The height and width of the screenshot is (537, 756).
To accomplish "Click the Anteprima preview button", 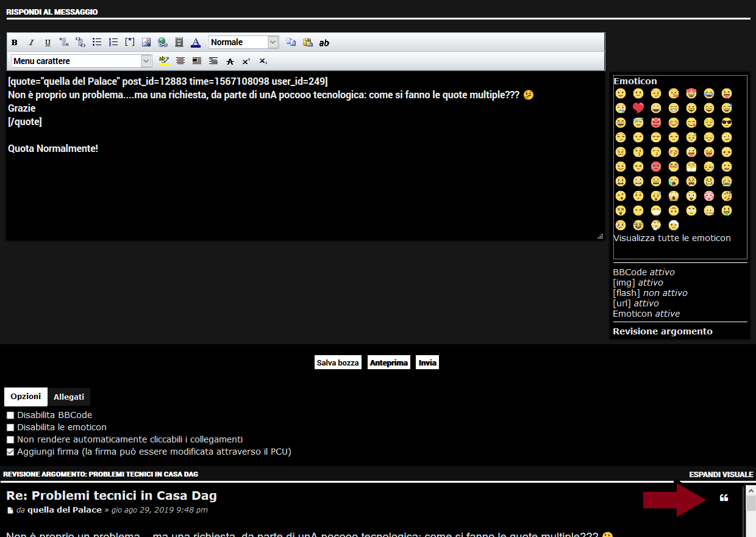I will pyautogui.click(x=388, y=362).
